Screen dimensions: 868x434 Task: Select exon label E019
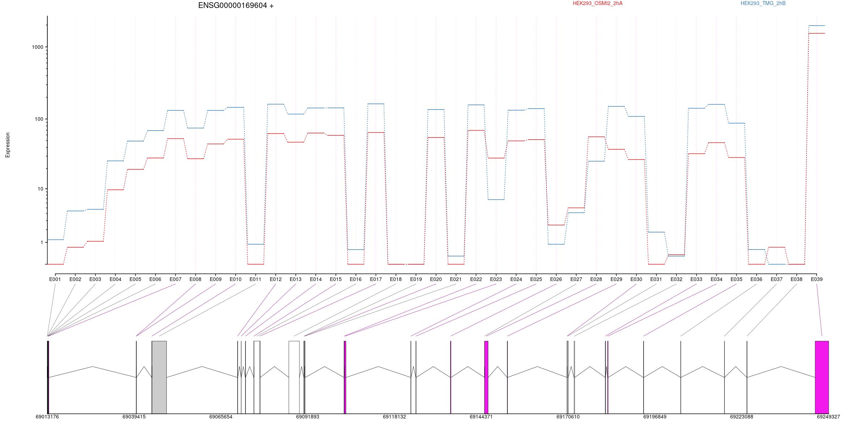[x=416, y=279]
